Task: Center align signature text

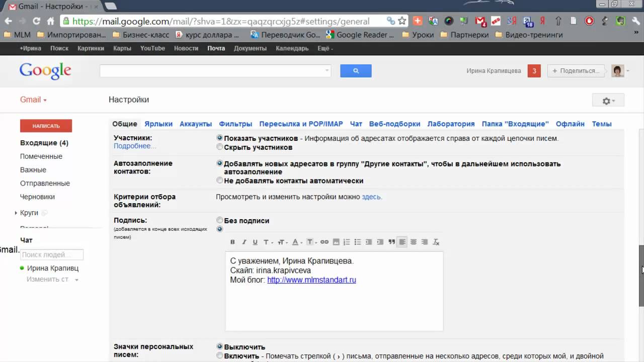Action: [x=414, y=242]
